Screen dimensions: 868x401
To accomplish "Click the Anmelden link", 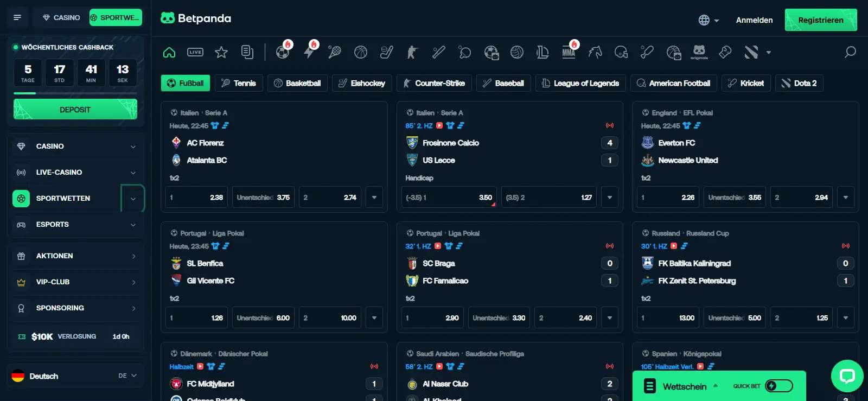I will (754, 20).
